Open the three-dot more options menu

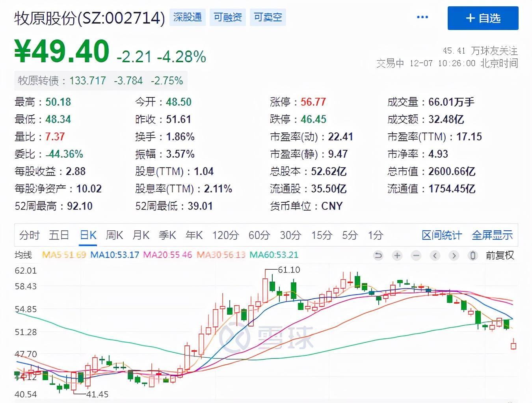point(422,17)
